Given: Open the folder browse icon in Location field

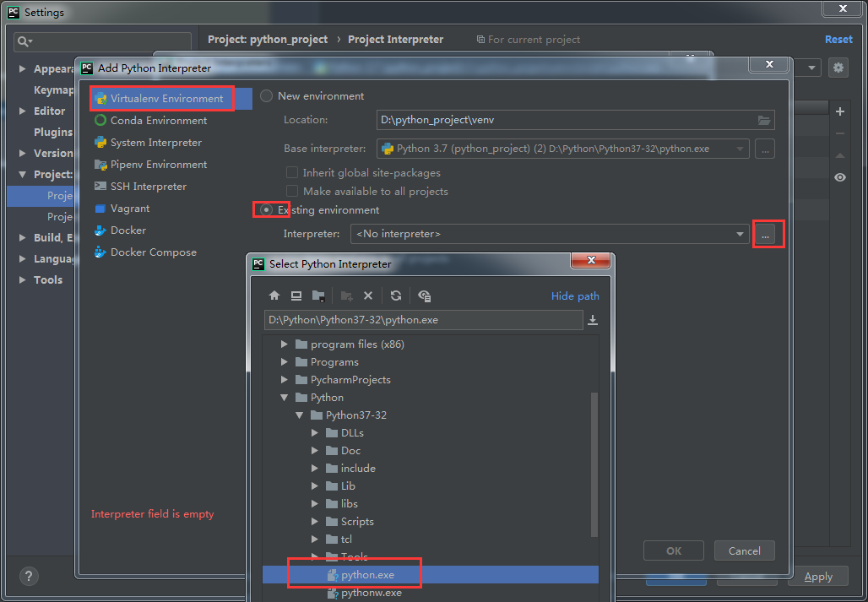Looking at the screenshot, I should tap(764, 120).
